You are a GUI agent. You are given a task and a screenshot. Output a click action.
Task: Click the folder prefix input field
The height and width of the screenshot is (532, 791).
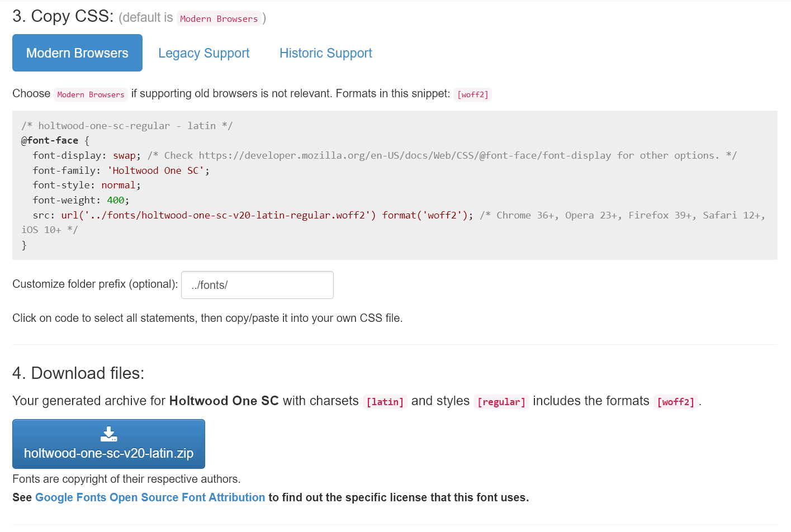click(x=257, y=285)
